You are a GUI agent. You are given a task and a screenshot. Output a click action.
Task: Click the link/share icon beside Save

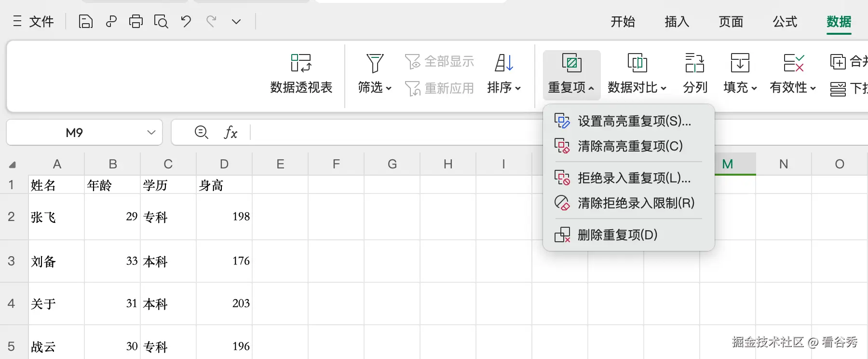(111, 21)
